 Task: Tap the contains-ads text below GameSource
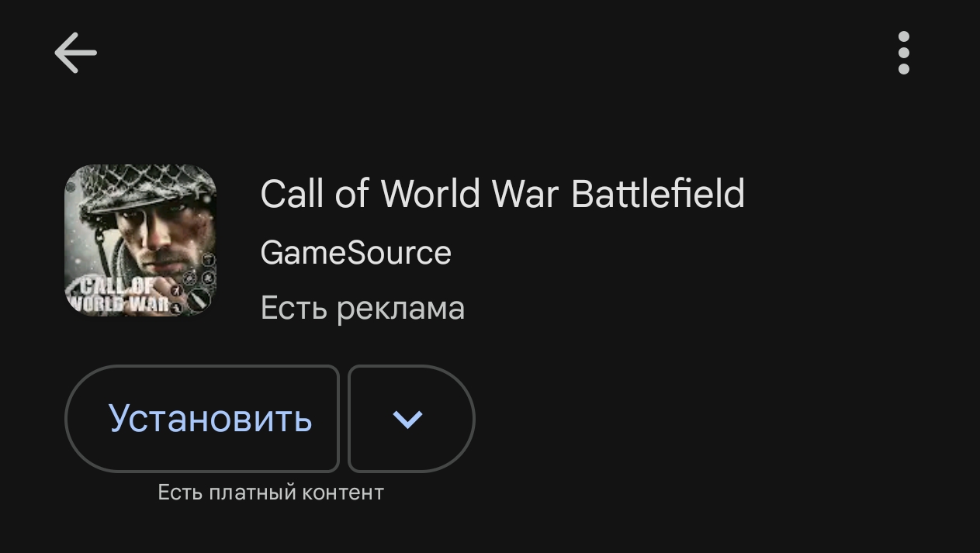tap(362, 308)
